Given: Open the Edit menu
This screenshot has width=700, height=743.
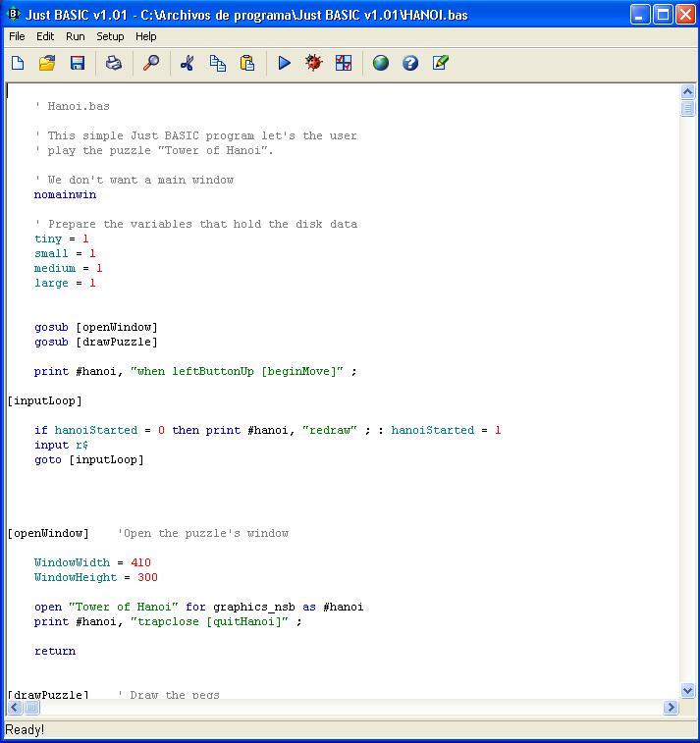Looking at the screenshot, I should 45,36.
